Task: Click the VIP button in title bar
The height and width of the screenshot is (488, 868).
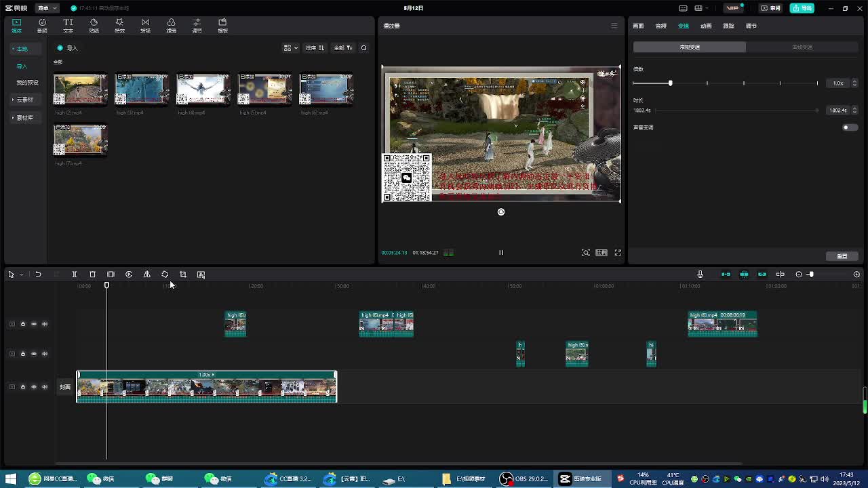Action: pos(734,8)
